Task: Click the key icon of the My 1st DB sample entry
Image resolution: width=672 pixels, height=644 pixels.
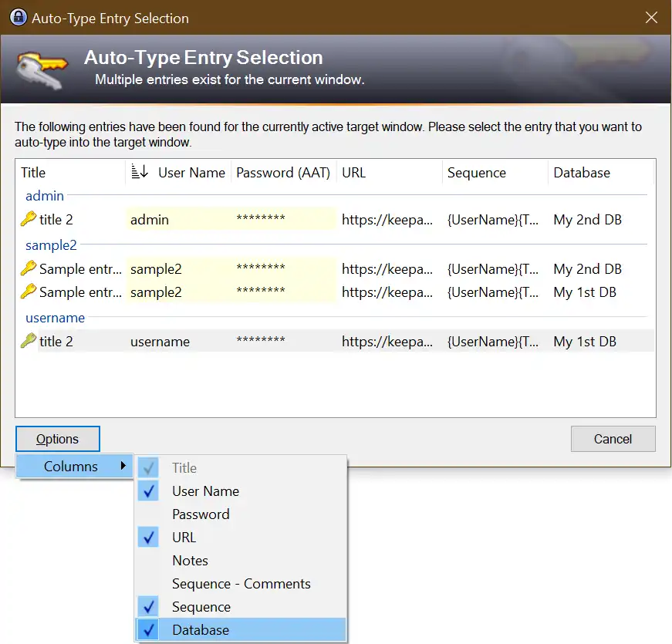Action: (29, 292)
